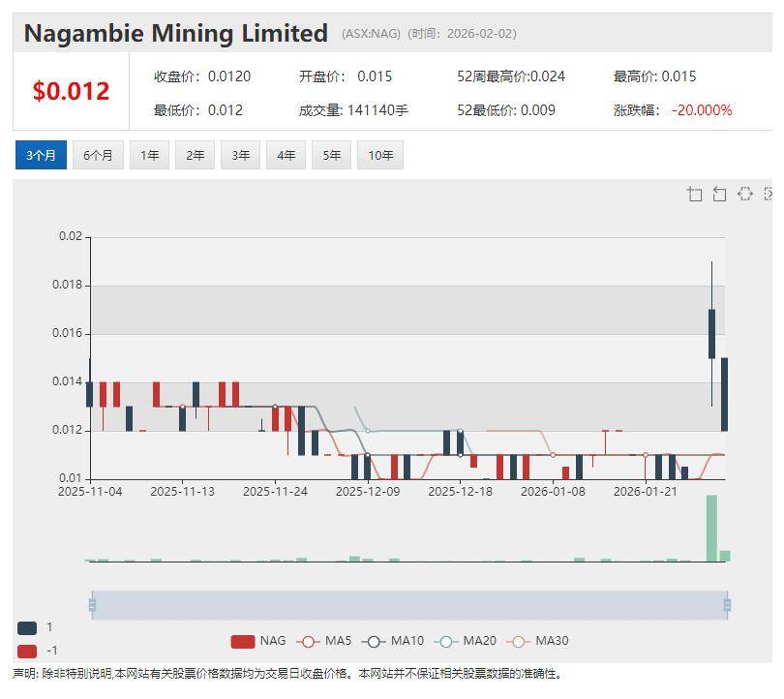Click the 0.018 y-axis label
The height and width of the screenshot is (699, 784).
point(67,285)
